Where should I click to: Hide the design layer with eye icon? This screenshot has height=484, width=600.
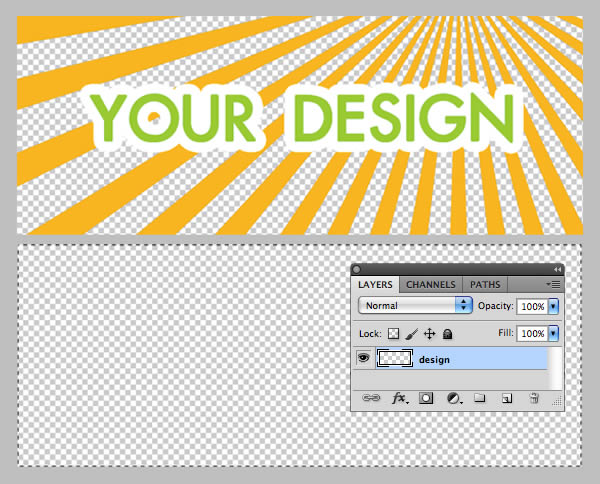pos(363,359)
